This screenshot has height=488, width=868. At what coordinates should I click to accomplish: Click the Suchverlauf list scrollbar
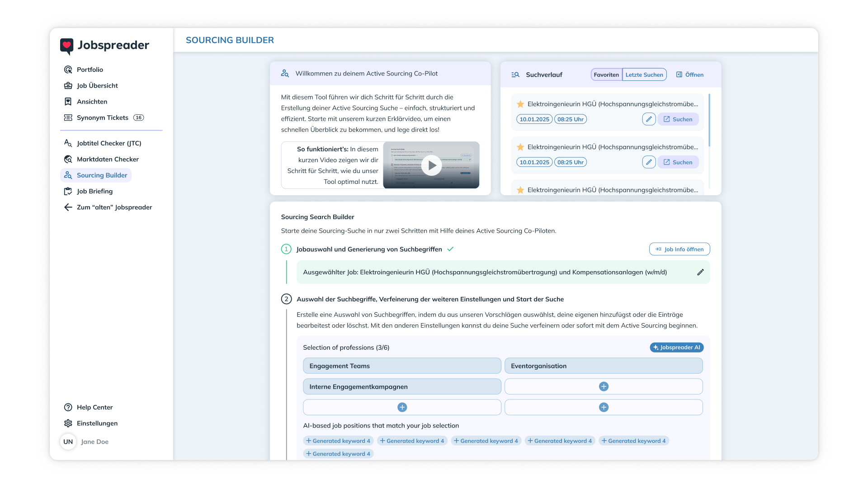709,120
